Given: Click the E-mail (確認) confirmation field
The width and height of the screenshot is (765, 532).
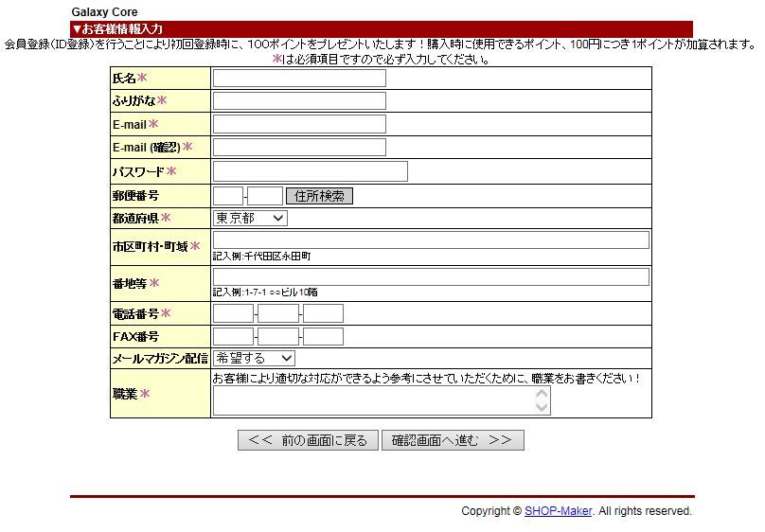Looking at the screenshot, I should pyautogui.click(x=299, y=148).
